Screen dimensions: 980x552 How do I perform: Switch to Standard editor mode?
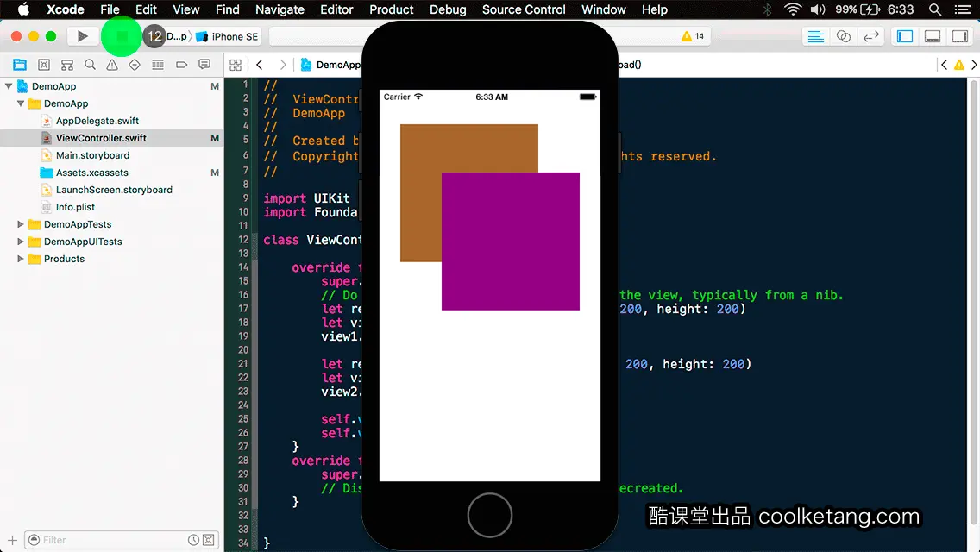tap(815, 36)
